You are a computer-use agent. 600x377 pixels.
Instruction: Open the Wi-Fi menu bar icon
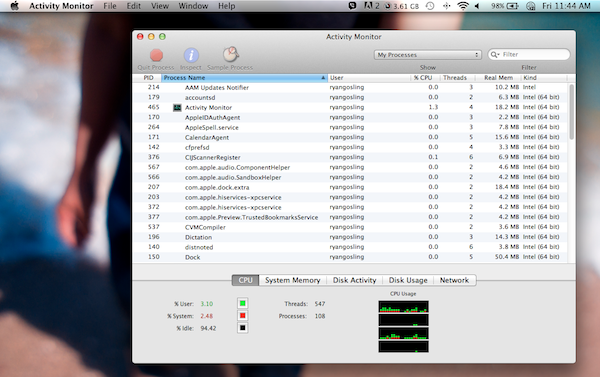[463, 6]
